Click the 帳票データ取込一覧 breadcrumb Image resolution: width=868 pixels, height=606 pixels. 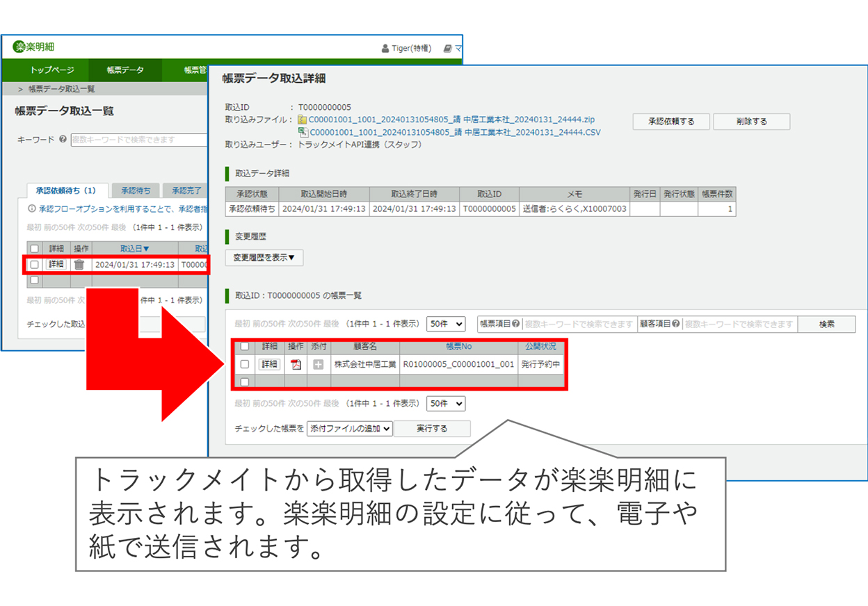coord(62,89)
